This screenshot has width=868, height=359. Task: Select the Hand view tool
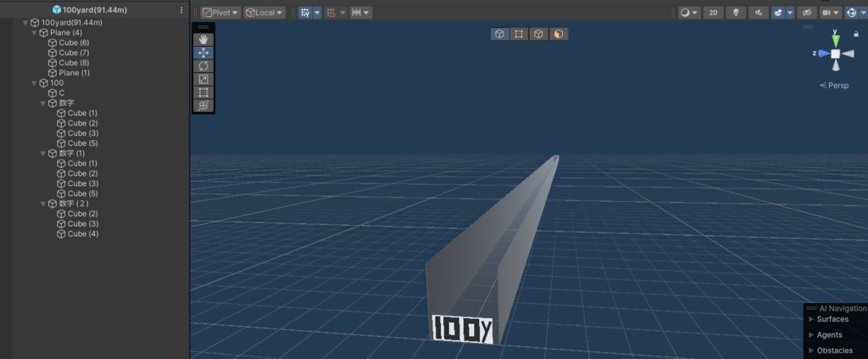203,39
